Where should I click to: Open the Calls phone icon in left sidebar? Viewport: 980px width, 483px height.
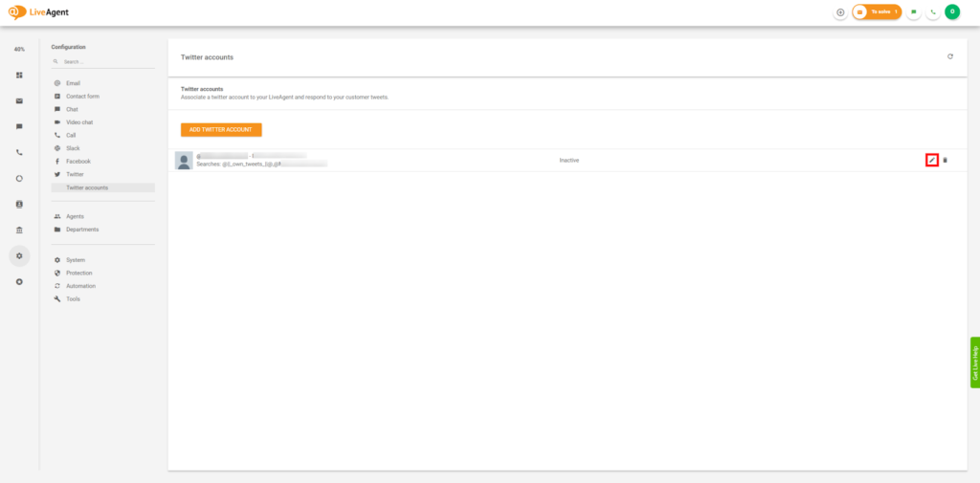(19, 152)
